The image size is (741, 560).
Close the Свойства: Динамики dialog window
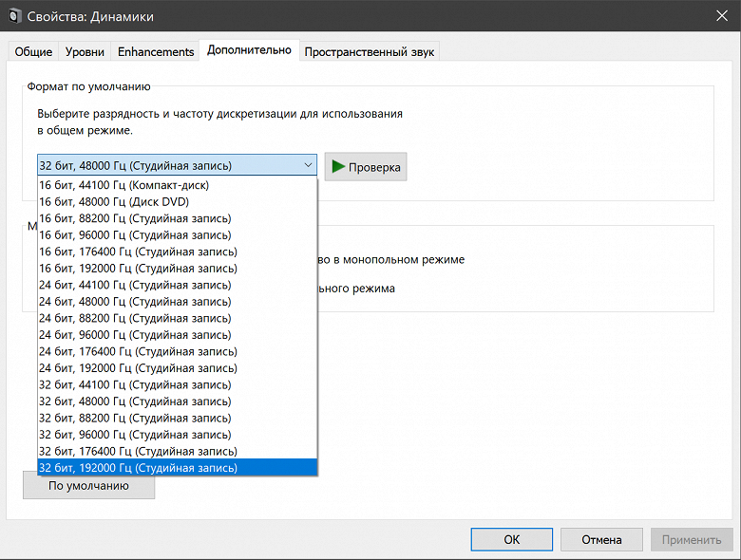(719, 17)
